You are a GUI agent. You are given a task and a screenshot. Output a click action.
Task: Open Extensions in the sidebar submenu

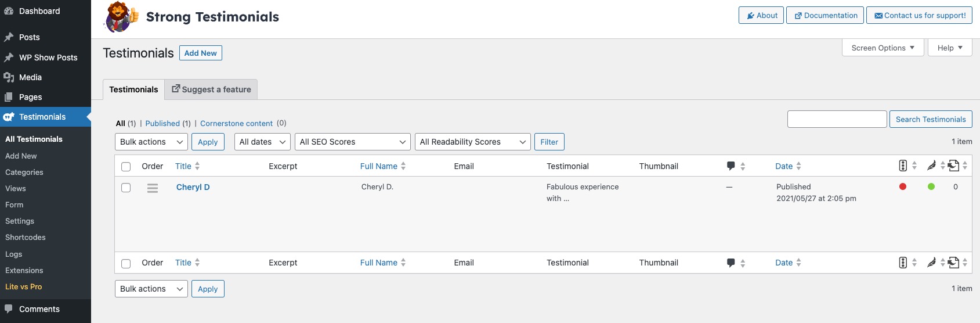click(24, 271)
